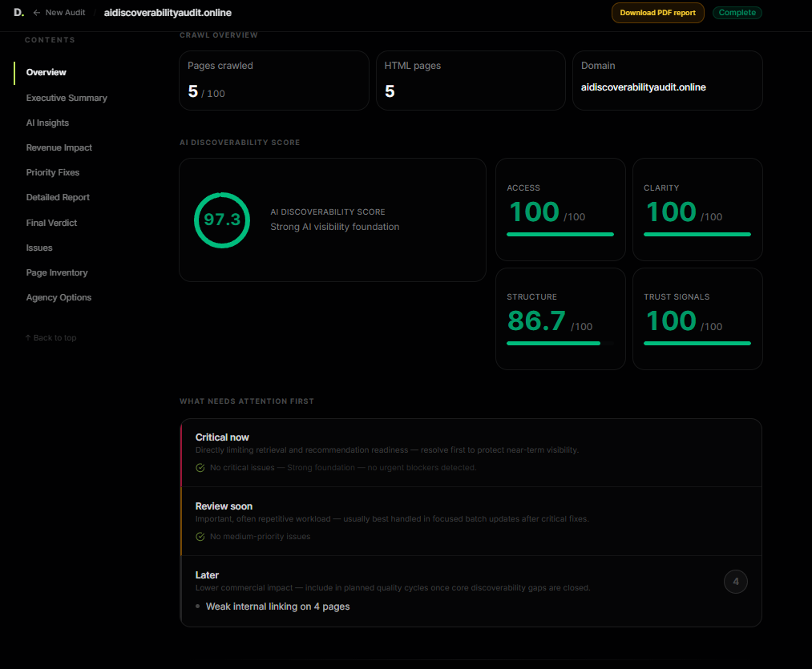Click 'No medium-priority issues' text
Screen dimensions: 812x669
(x=260, y=537)
